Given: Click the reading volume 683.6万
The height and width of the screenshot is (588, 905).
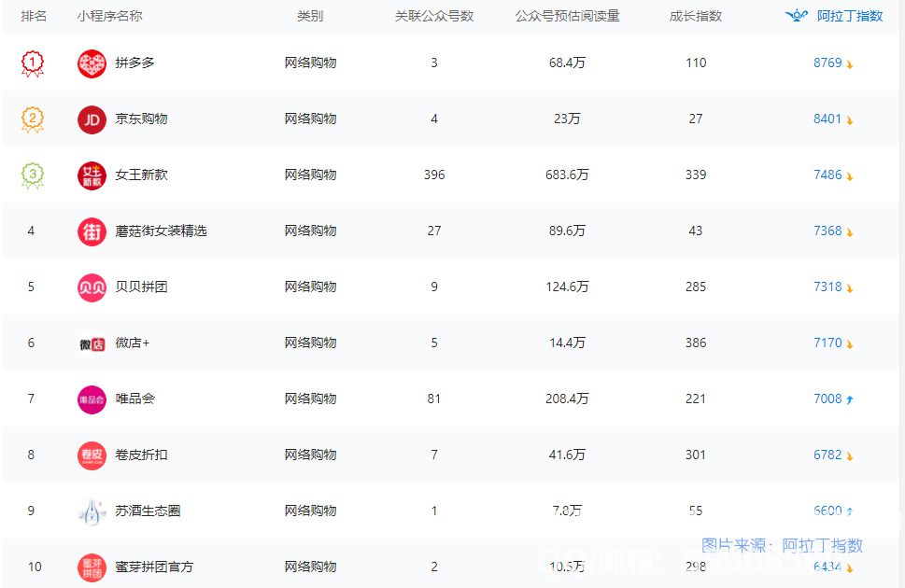Looking at the screenshot, I should [567, 175].
